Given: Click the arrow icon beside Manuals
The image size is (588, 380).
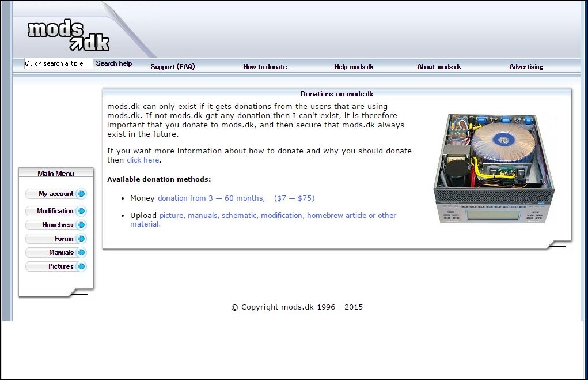Looking at the screenshot, I should point(81,253).
